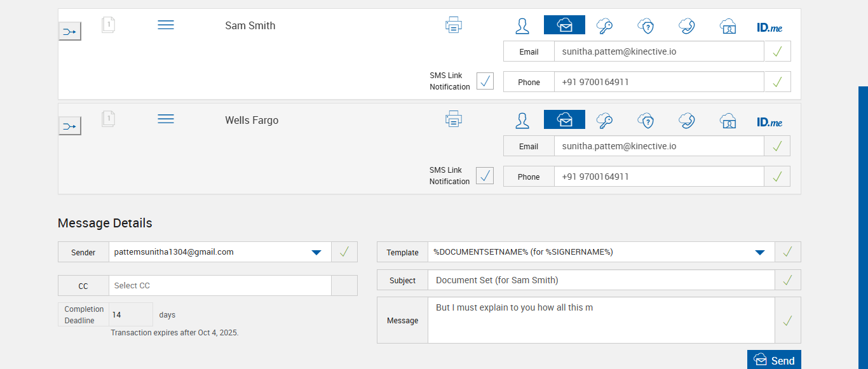The image size is (868, 369).
Task: Click the Subject text field
Action: (x=600, y=280)
